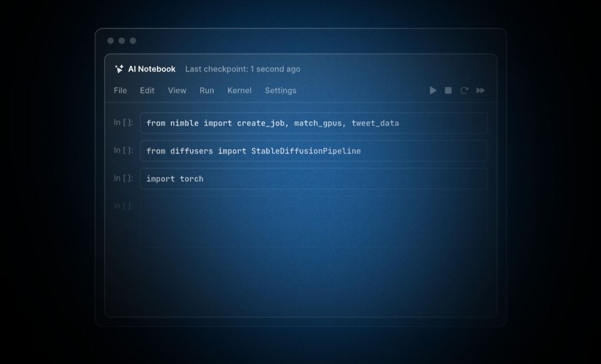Click the AI Notebook title to rename

[151, 69]
